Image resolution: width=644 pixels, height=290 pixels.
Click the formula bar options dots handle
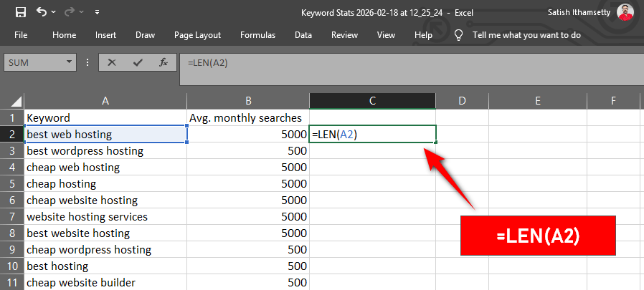(87, 63)
